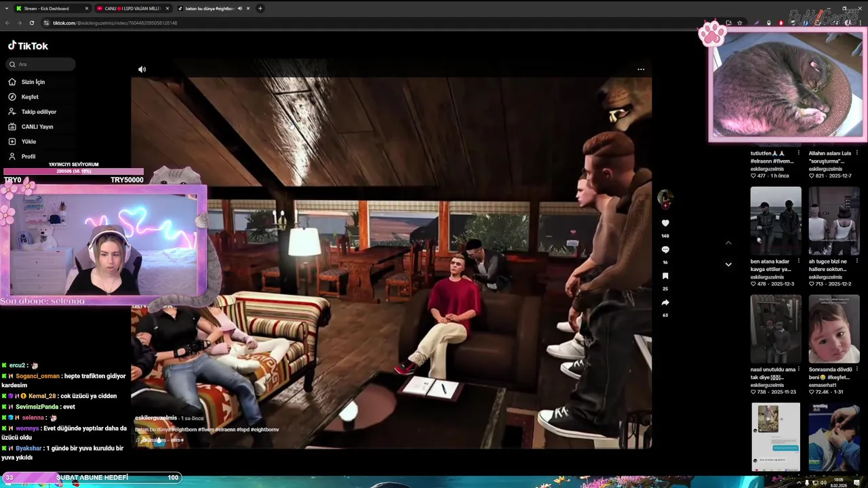
Task: Mute the TikTok video sound
Action: point(142,69)
